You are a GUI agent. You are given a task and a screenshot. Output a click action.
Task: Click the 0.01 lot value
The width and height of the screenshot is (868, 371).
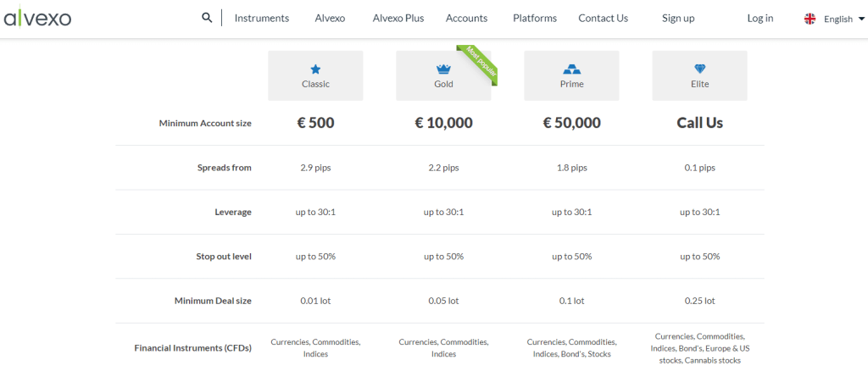pos(315,302)
